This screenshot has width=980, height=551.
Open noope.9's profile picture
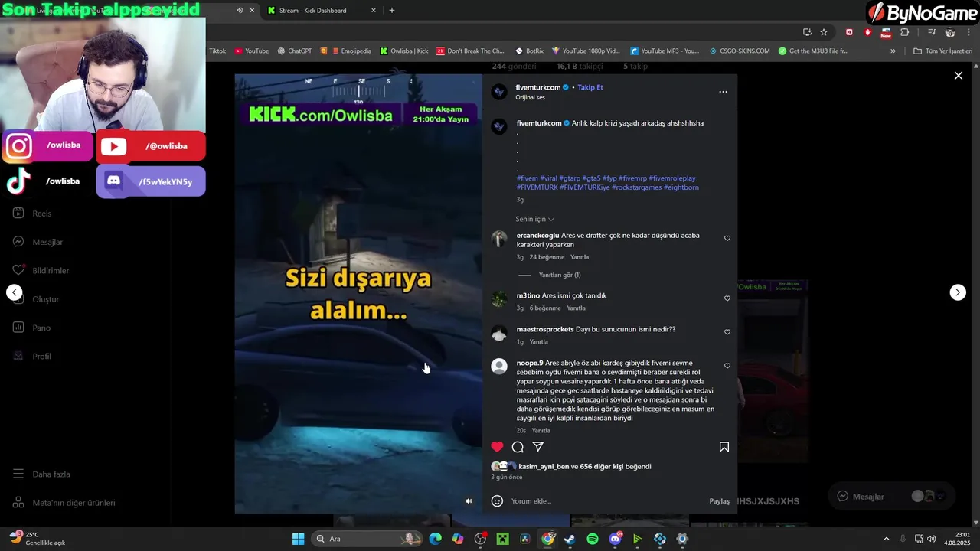click(x=499, y=367)
